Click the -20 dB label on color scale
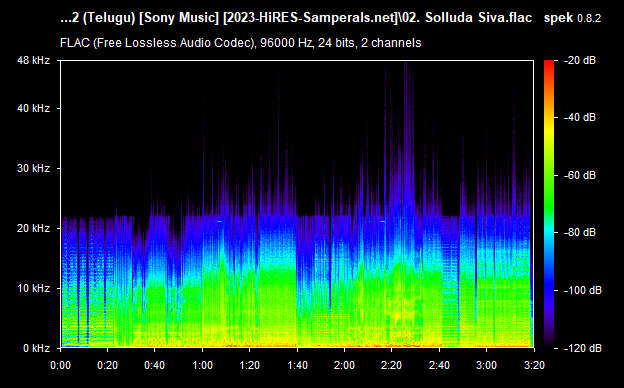Viewport: 624px width, 388px height. click(580, 60)
